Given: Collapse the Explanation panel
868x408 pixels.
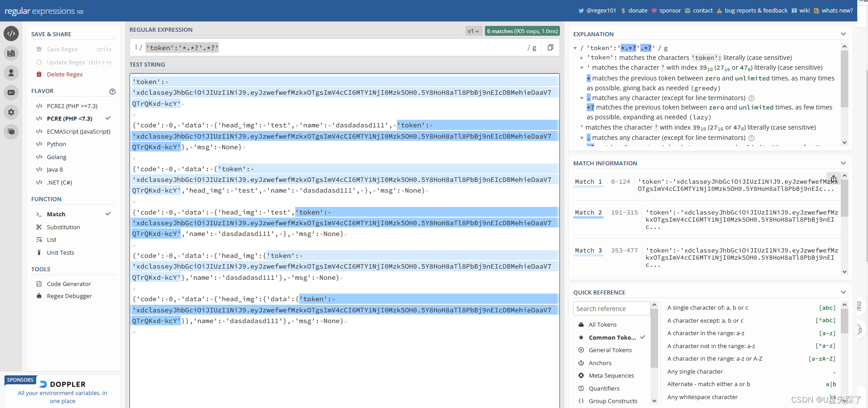Looking at the screenshot, I should pyautogui.click(x=843, y=34).
